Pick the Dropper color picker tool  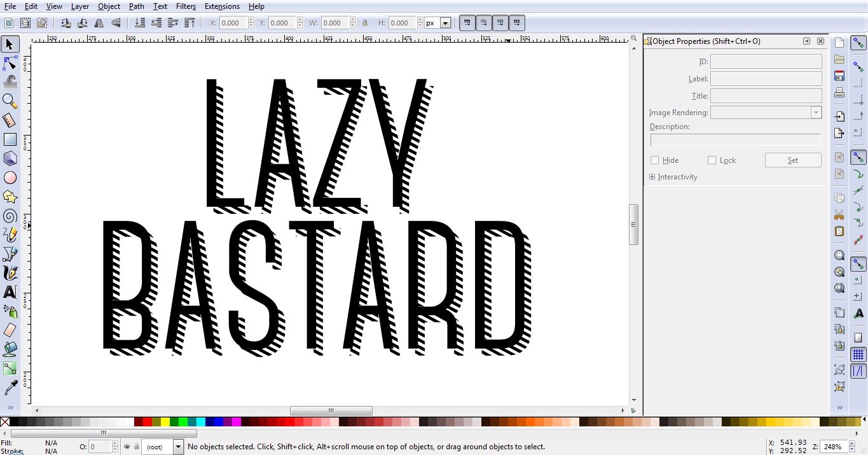point(10,388)
